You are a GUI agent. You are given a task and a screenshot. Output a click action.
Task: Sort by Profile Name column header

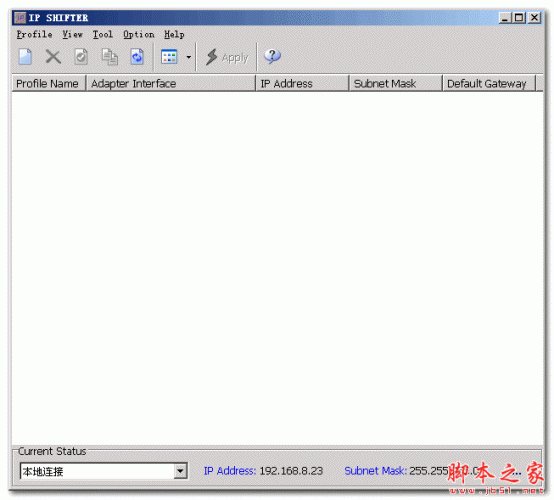pos(49,83)
